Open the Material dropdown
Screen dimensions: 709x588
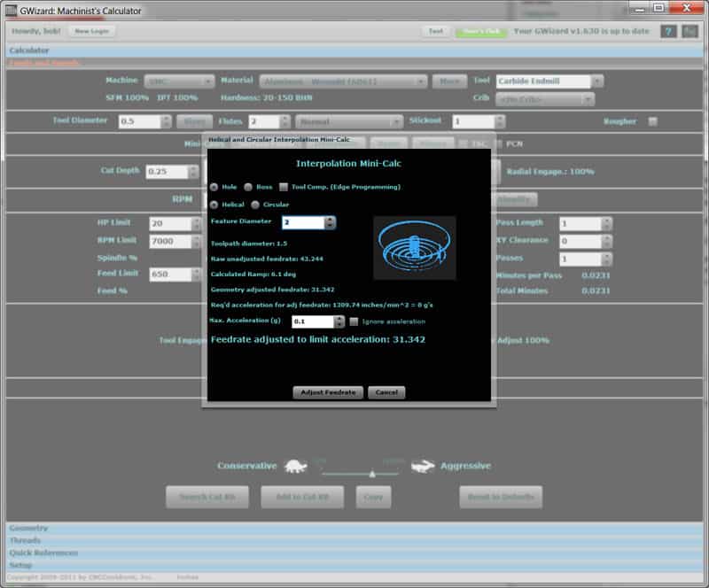pos(343,81)
